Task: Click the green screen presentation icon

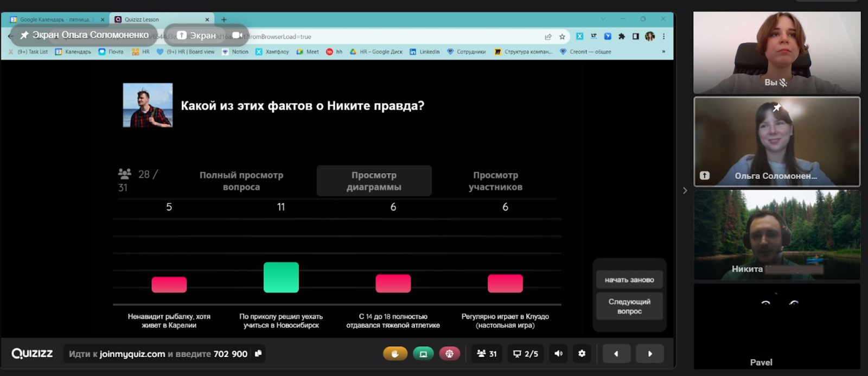Action: tap(423, 354)
